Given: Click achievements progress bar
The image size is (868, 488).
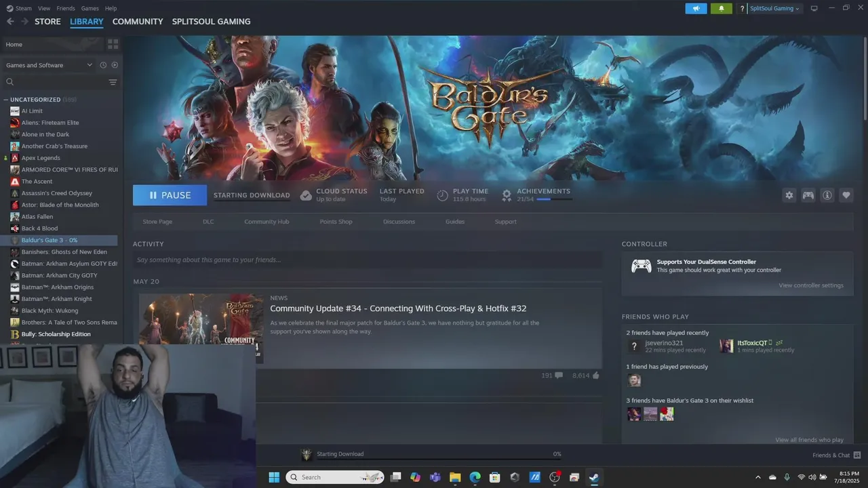Looking at the screenshot, I should (553, 199).
